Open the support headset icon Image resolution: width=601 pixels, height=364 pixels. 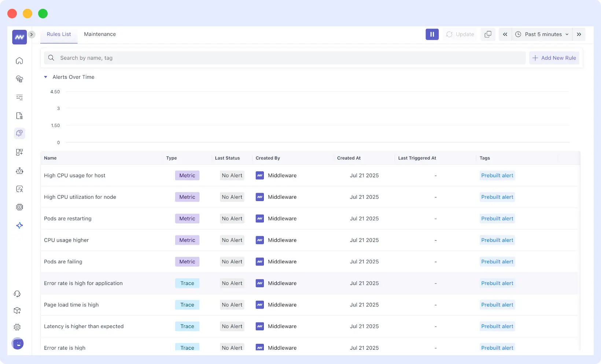point(17,293)
